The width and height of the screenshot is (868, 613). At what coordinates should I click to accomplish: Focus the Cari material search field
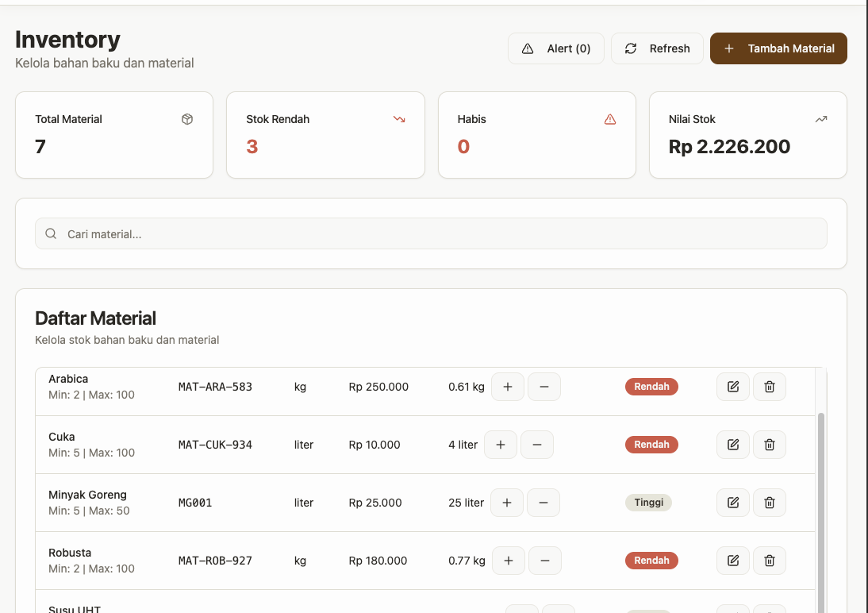[x=431, y=234]
